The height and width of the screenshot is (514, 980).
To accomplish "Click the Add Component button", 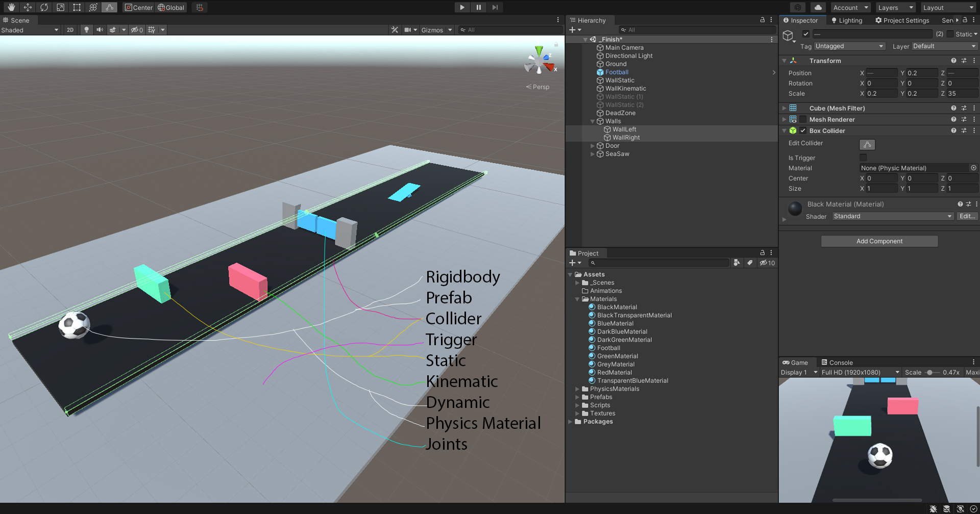I will pyautogui.click(x=879, y=241).
